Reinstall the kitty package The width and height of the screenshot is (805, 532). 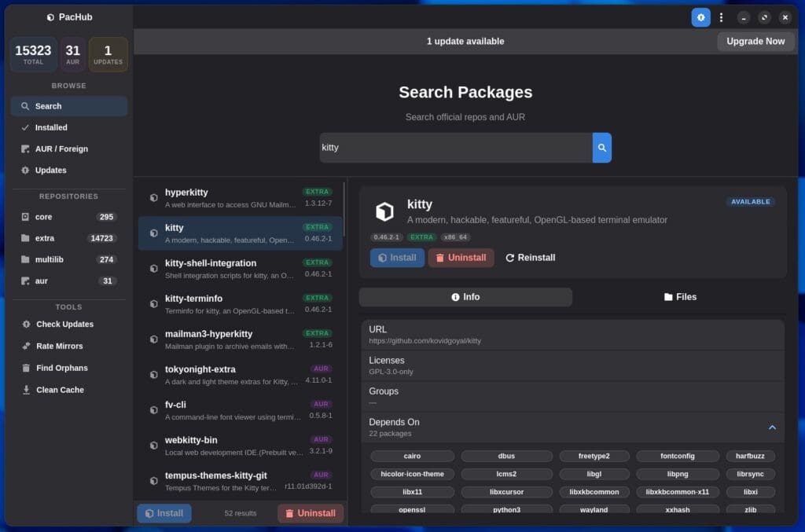pos(530,257)
